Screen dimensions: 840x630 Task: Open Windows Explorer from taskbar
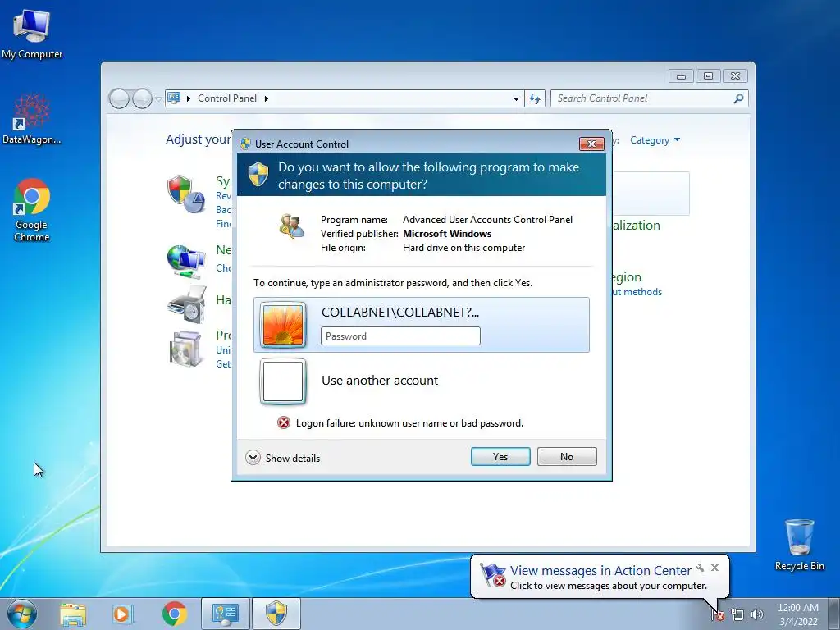click(73, 614)
